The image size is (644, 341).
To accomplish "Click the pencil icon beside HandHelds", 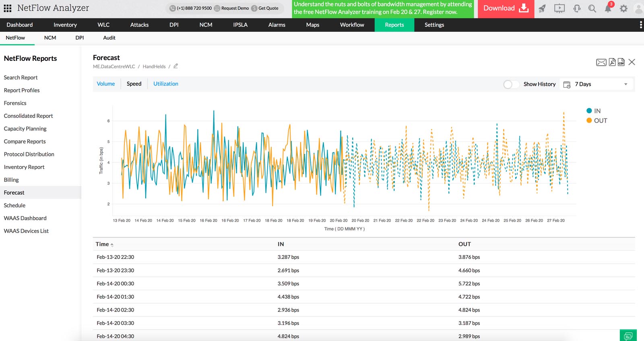I will 175,66.
